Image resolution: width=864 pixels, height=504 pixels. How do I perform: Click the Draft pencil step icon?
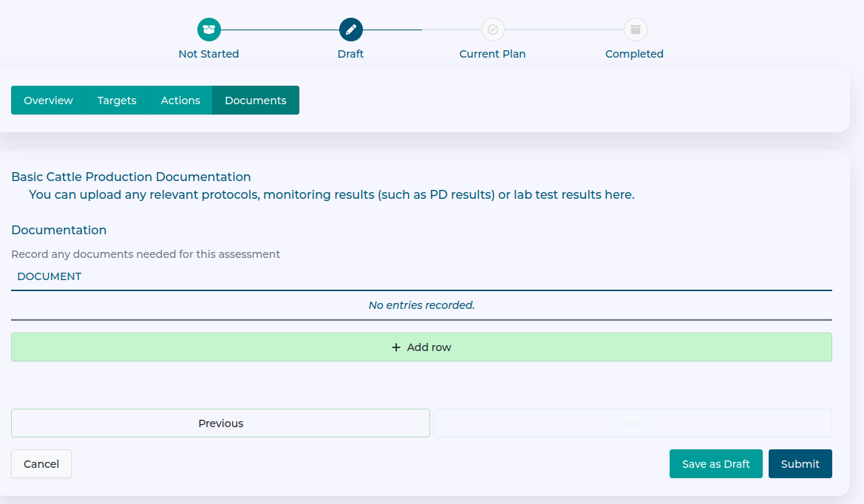tap(351, 30)
